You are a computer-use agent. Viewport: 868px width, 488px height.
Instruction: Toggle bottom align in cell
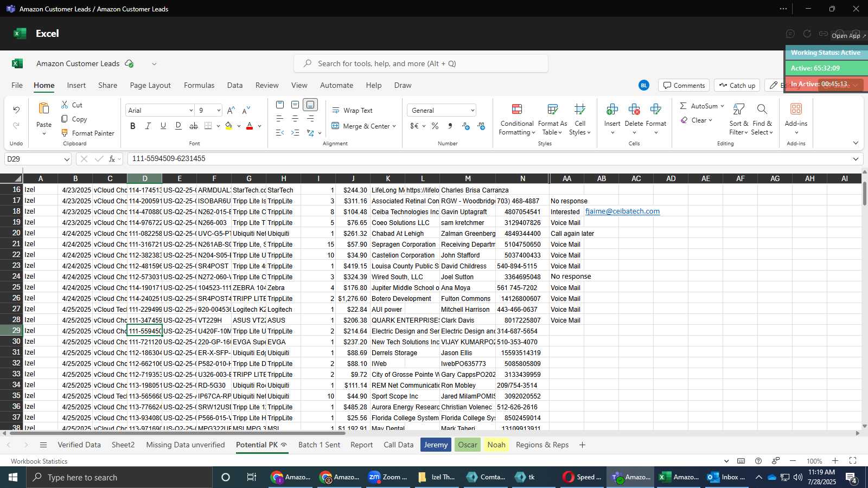point(310,105)
